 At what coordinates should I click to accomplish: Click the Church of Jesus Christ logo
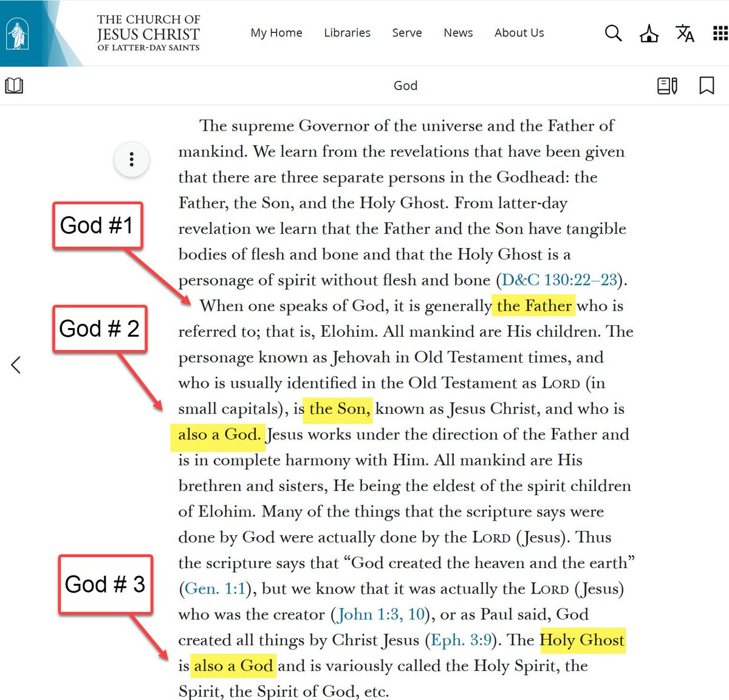click(18, 33)
